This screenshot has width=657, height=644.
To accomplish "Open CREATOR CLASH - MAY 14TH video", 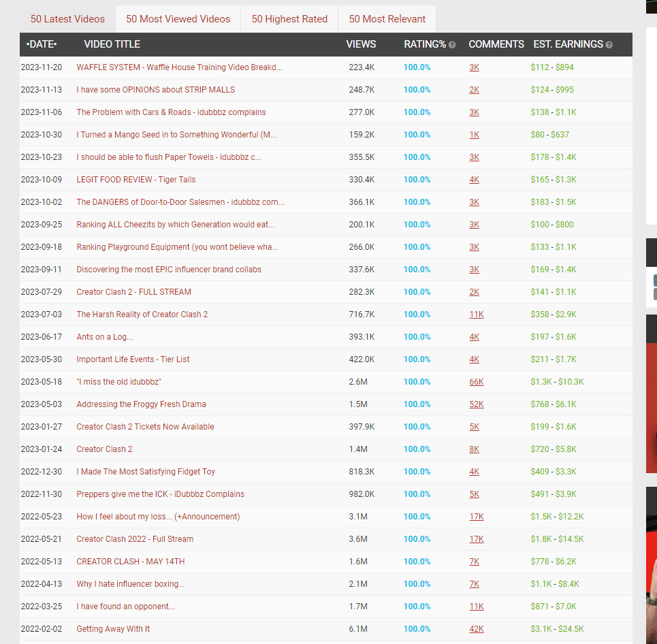I will [x=130, y=562].
